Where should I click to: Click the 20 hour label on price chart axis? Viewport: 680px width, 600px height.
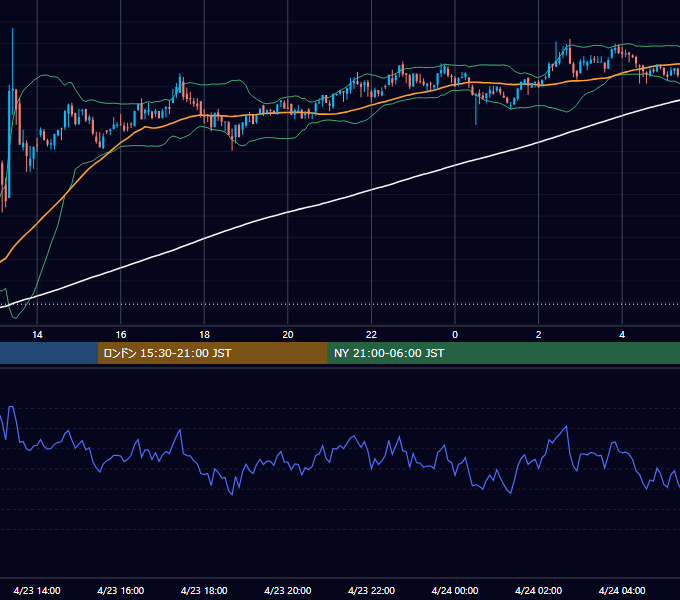[x=288, y=335]
